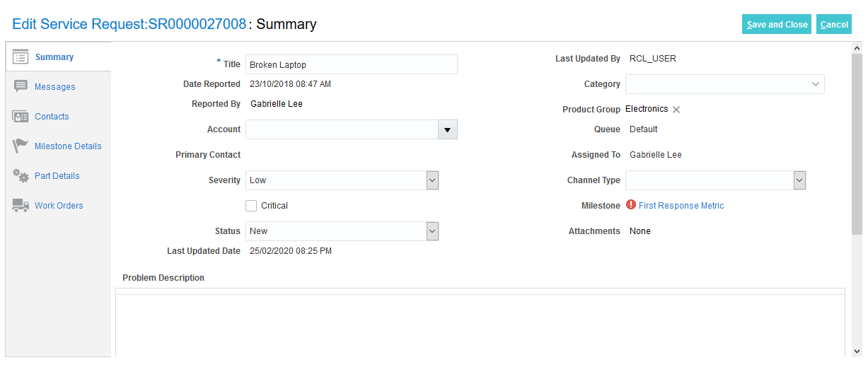
Task: Open the Account dropdown arrow
Action: tap(448, 129)
